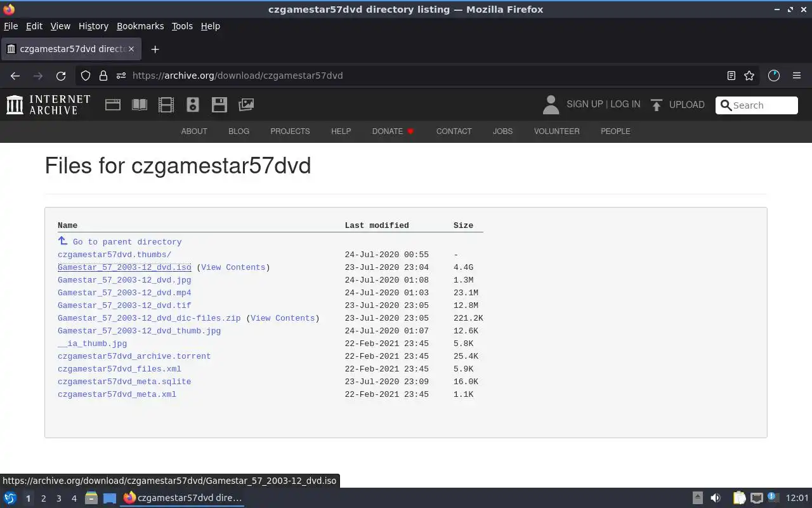The image size is (812, 508).
Task: Click the LOG IN link
Action: [625, 104]
